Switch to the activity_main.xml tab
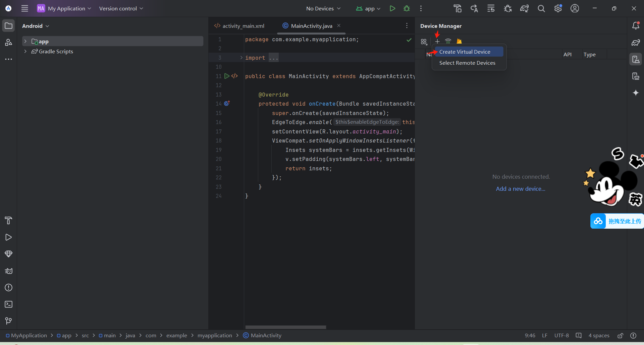This screenshot has width=644, height=345. coord(243,25)
